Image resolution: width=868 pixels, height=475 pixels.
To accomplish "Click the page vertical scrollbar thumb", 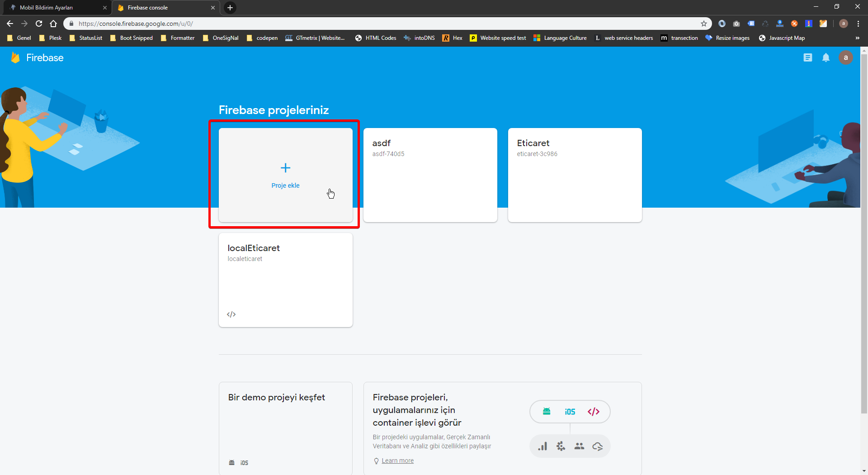I will (x=864, y=233).
